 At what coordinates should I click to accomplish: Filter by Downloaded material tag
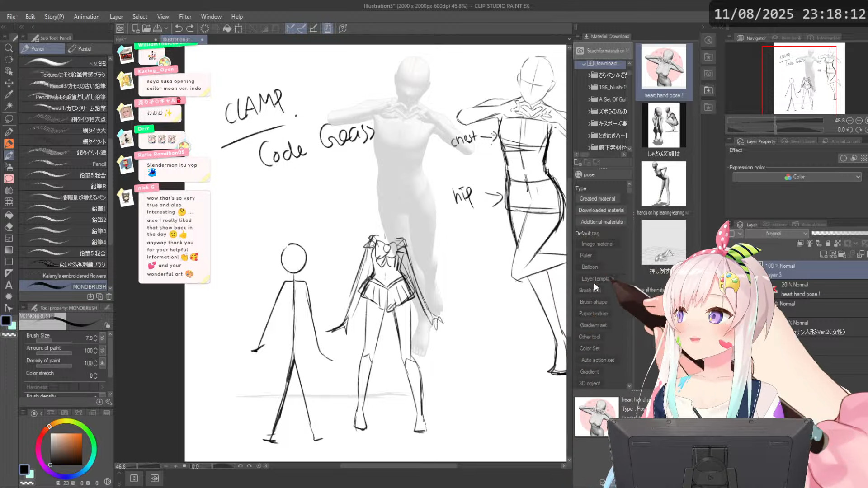pyautogui.click(x=601, y=211)
